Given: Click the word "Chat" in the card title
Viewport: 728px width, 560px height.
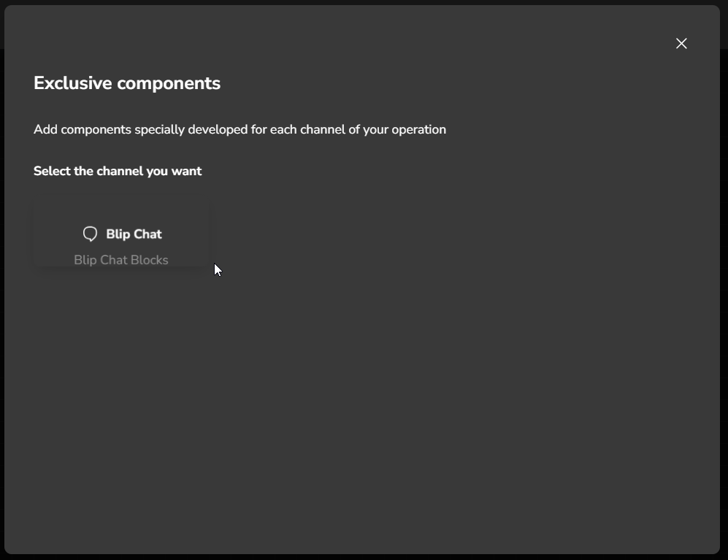Looking at the screenshot, I should (148, 234).
